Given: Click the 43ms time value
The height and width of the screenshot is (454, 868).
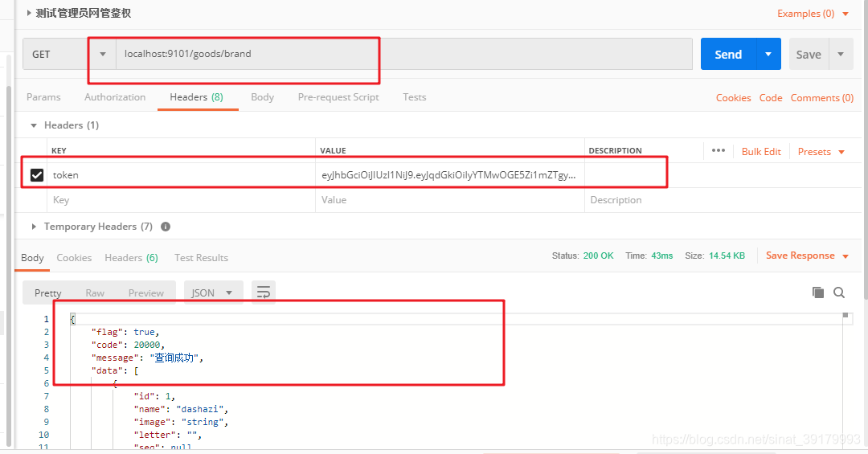Looking at the screenshot, I should click(x=662, y=256).
